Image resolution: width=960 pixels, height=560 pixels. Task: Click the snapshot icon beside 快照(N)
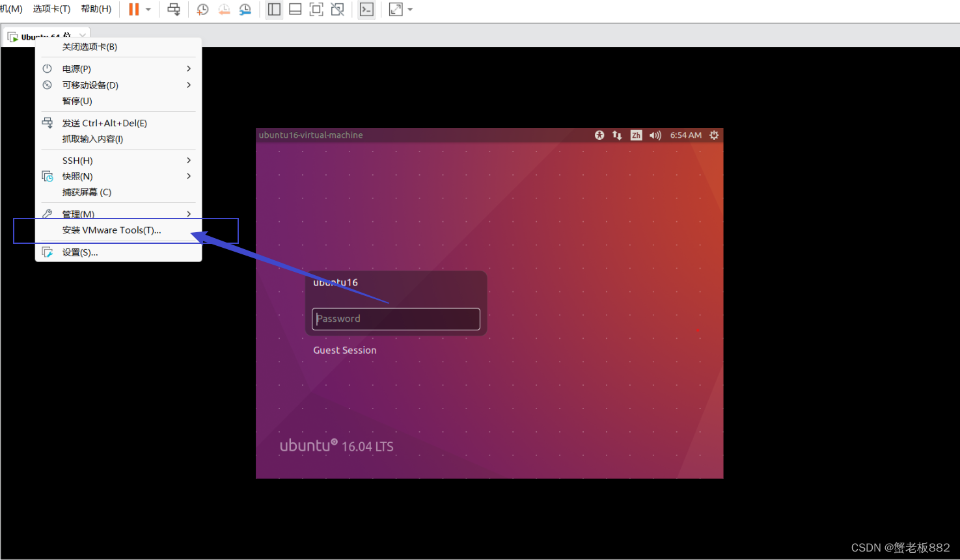tap(48, 176)
